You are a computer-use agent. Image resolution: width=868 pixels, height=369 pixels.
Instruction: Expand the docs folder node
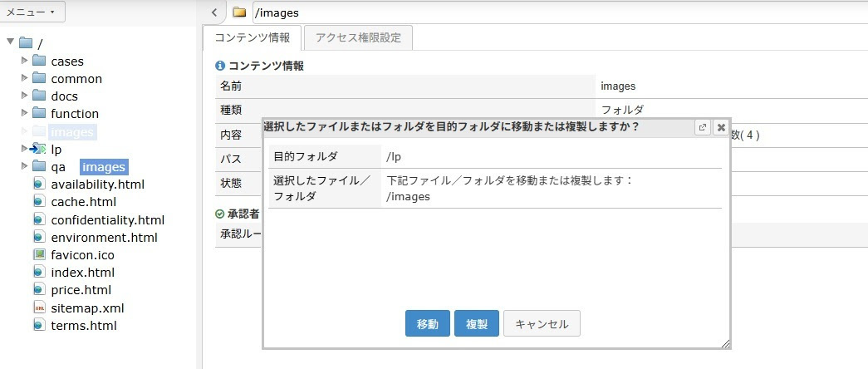(x=24, y=96)
